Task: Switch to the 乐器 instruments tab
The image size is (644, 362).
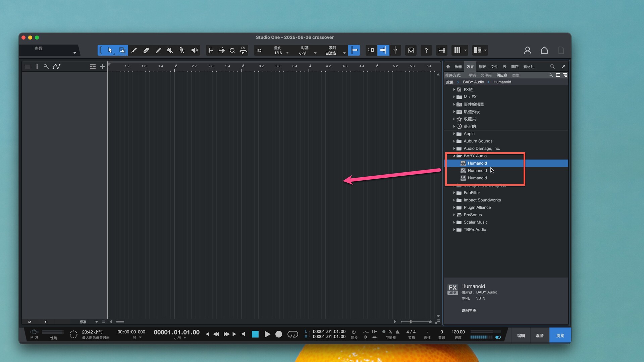Action: (458, 67)
